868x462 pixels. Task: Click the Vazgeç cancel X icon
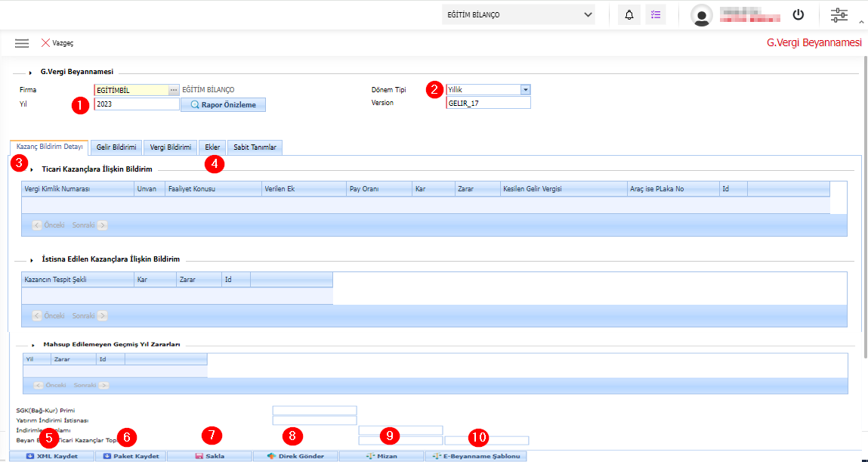45,42
